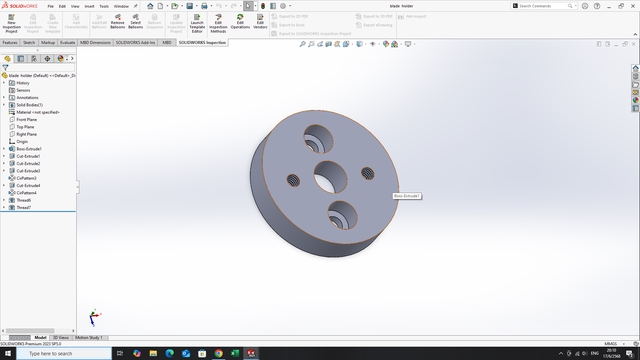Open Chrome from the taskbar

[218, 353]
